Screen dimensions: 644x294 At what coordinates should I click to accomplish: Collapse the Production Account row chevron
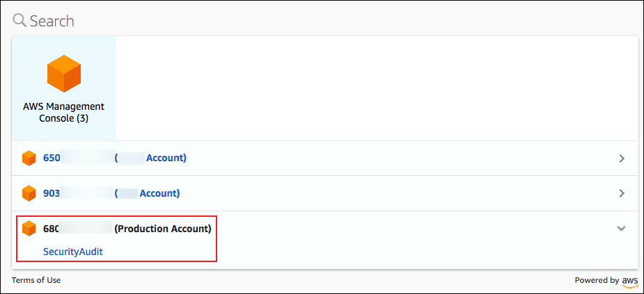(x=622, y=228)
